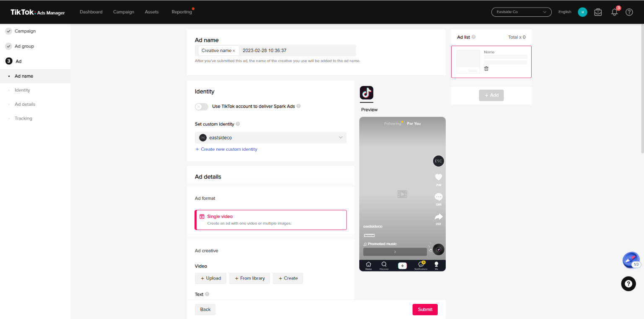Click the Upload video button

click(x=211, y=278)
